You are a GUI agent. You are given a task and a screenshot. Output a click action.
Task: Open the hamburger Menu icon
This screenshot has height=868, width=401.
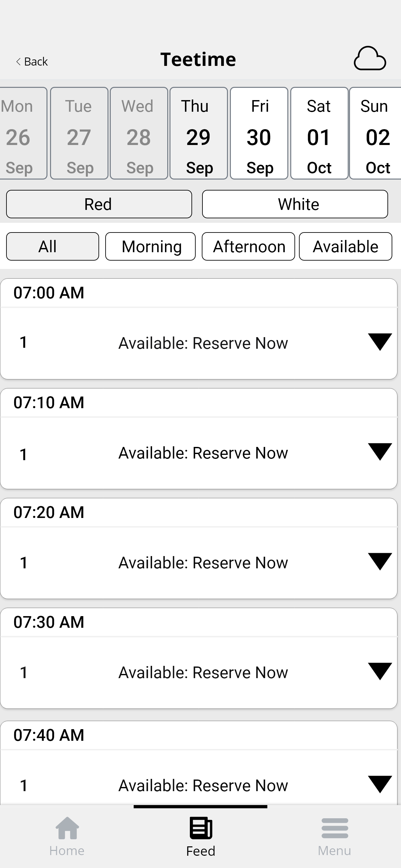tap(334, 828)
